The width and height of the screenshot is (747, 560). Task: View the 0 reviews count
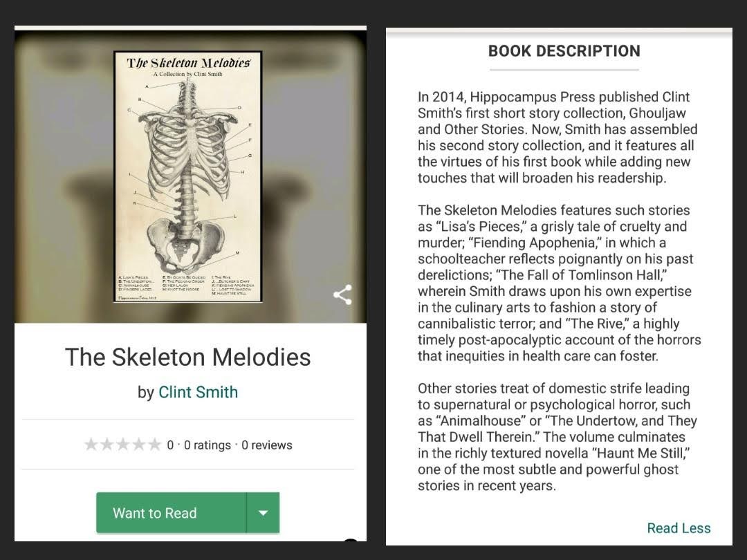tap(267, 445)
